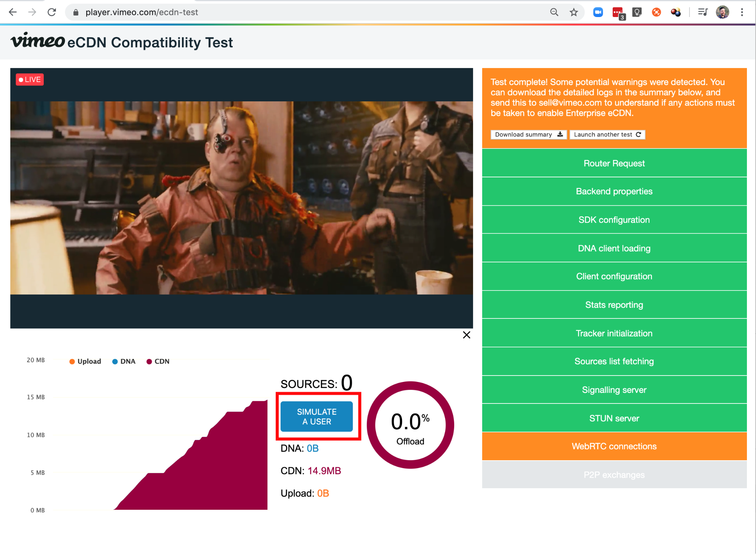This screenshot has height=554, width=756.
Task: Open the Chrome three-dot menu
Action: click(x=742, y=12)
